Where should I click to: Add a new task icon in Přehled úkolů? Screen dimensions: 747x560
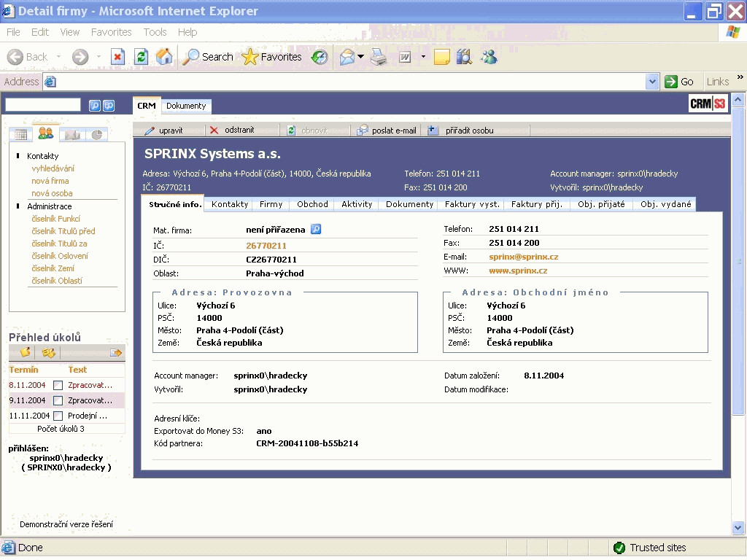coord(26,352)
